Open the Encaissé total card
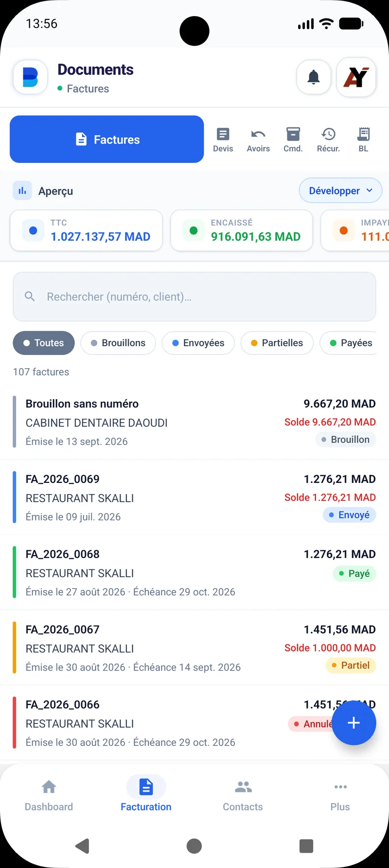 242,230
